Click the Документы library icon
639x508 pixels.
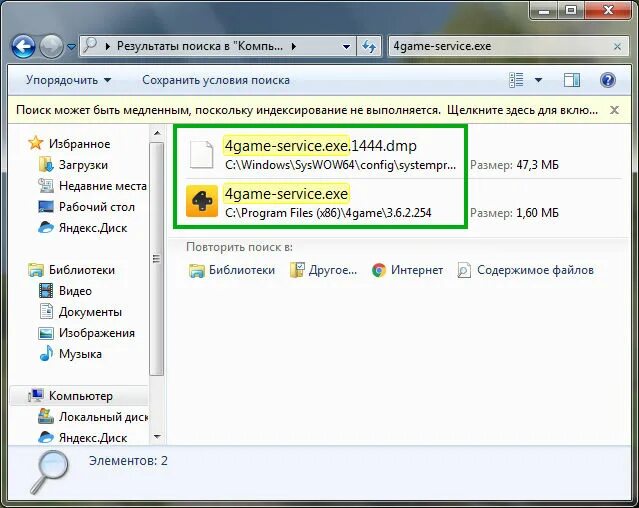click(x=46, y=311)
